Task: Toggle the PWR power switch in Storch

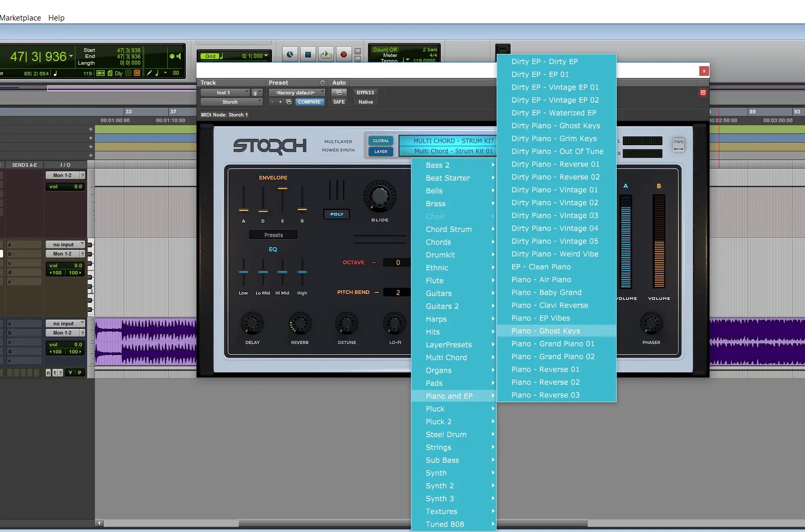Action: point(679,145)
